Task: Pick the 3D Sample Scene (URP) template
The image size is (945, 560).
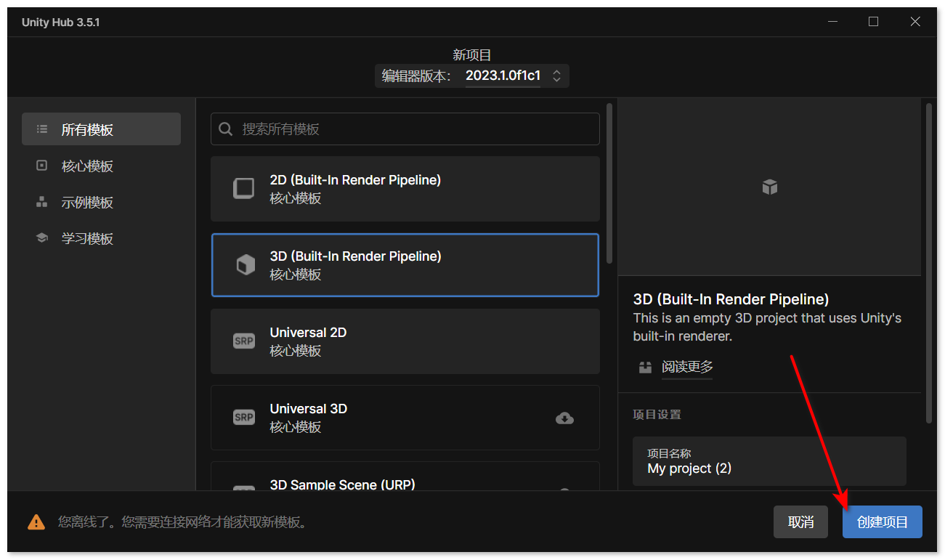Action: pos(405,476)
